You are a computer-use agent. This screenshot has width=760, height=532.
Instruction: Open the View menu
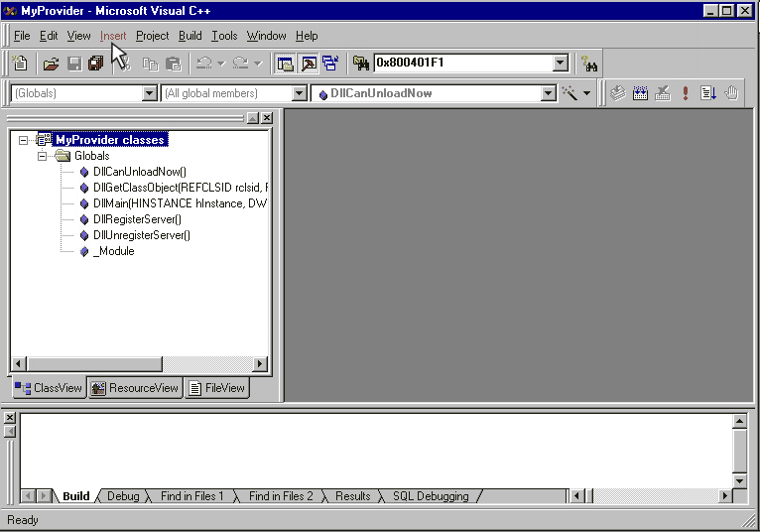(78, 36)
